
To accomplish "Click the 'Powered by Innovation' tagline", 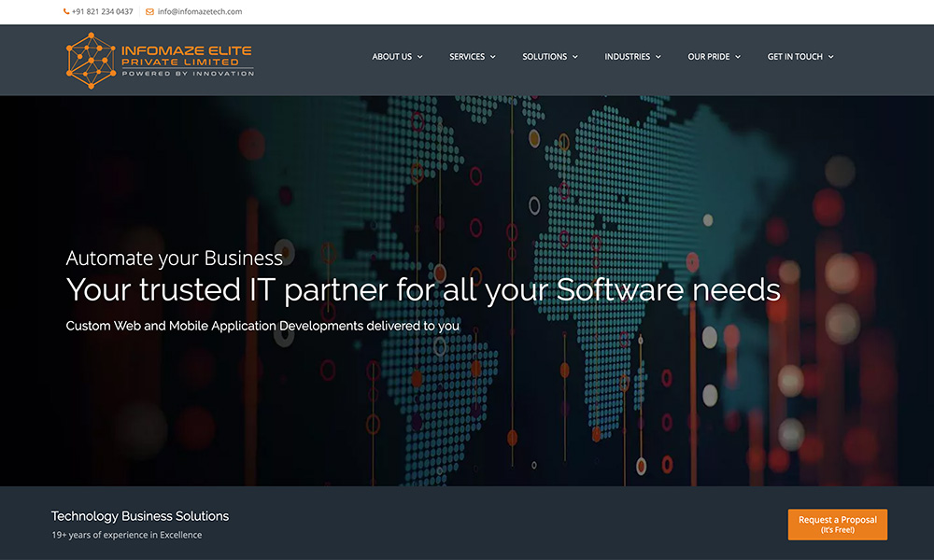I will pos(188,74).
